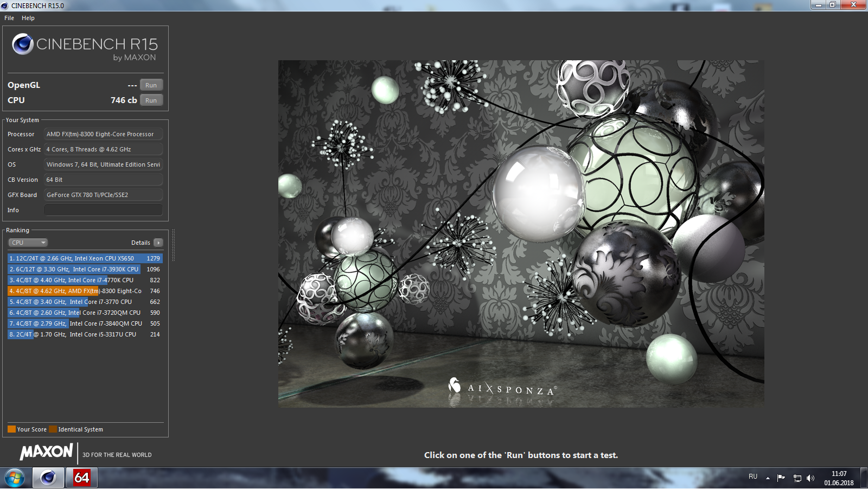
Task: Click the CPU score 746 cb
Action: point(124,100)
